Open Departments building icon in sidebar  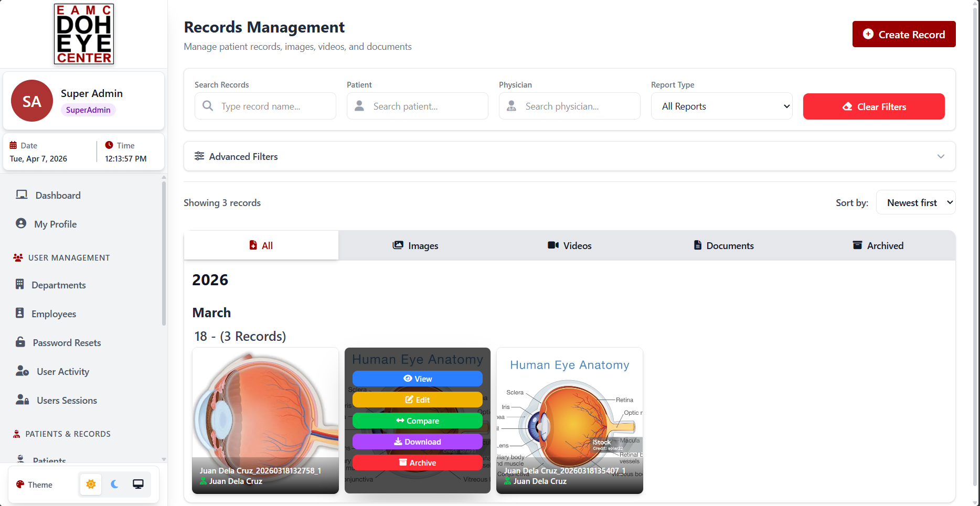tap(20, 284)
